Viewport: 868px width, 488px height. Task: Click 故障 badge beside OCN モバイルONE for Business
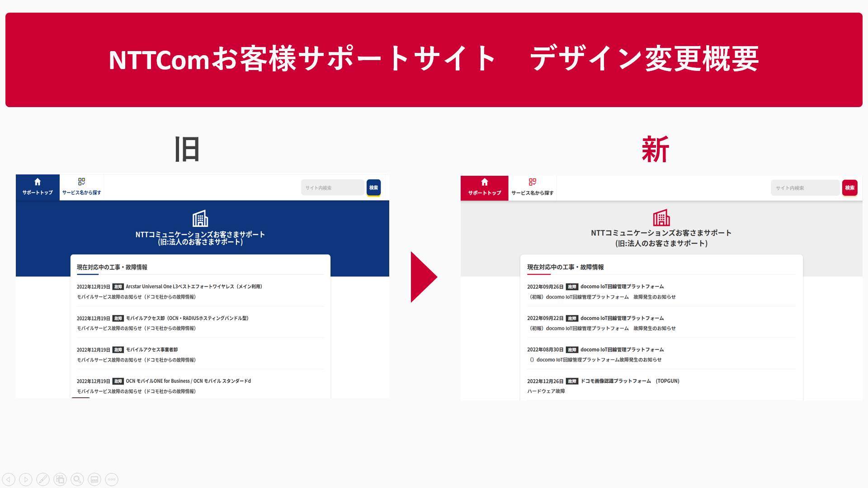tap(118, 381)
